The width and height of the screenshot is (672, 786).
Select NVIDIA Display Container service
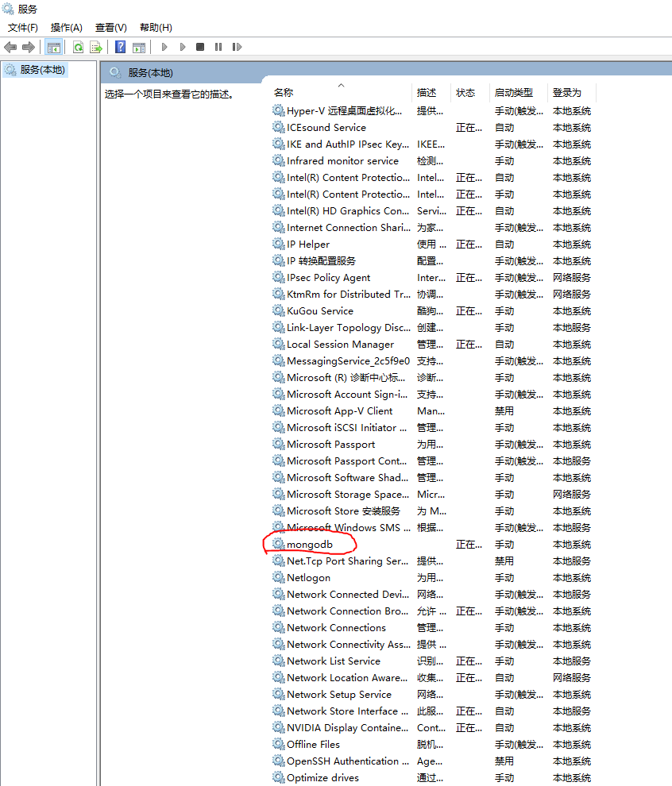tap(431, 728)
